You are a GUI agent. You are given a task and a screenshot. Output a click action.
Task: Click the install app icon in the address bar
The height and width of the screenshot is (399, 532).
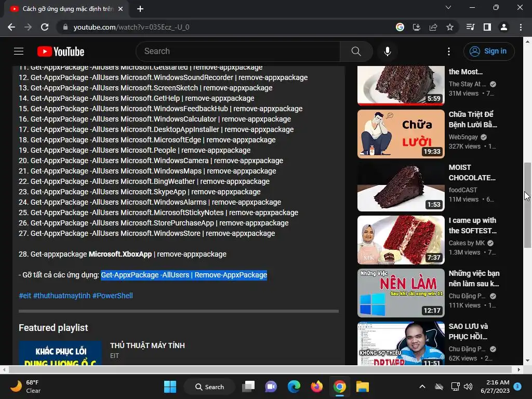[416, 27]
